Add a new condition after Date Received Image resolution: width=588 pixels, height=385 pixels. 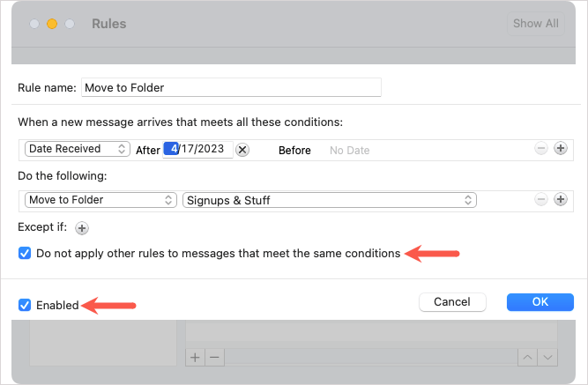560,149
